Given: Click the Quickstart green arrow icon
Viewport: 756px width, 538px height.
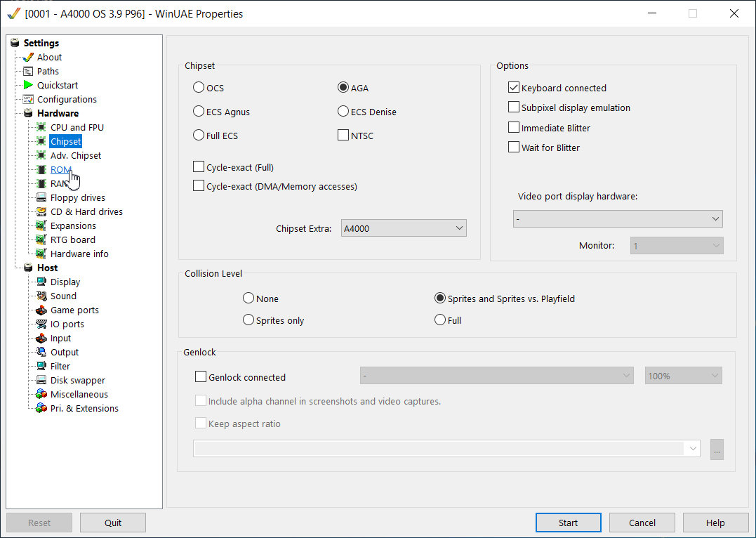Looking at the screenshot, I should pyautogui.click(x=29, y=85).
